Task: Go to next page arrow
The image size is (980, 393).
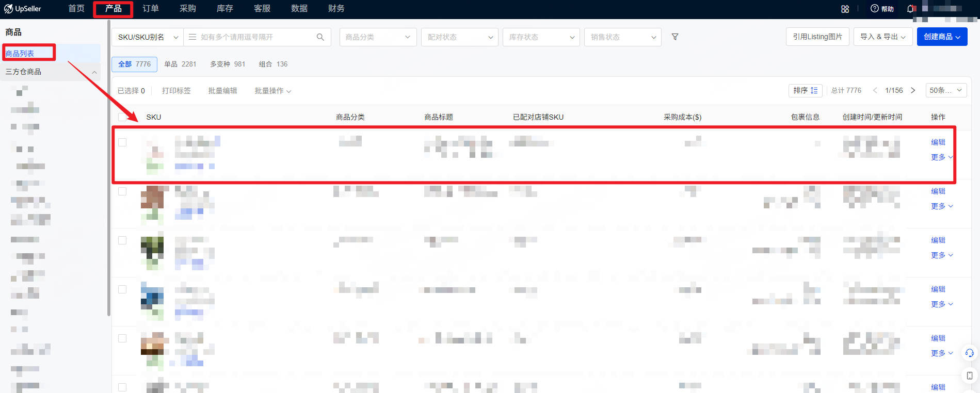Action: coord(913,90)
